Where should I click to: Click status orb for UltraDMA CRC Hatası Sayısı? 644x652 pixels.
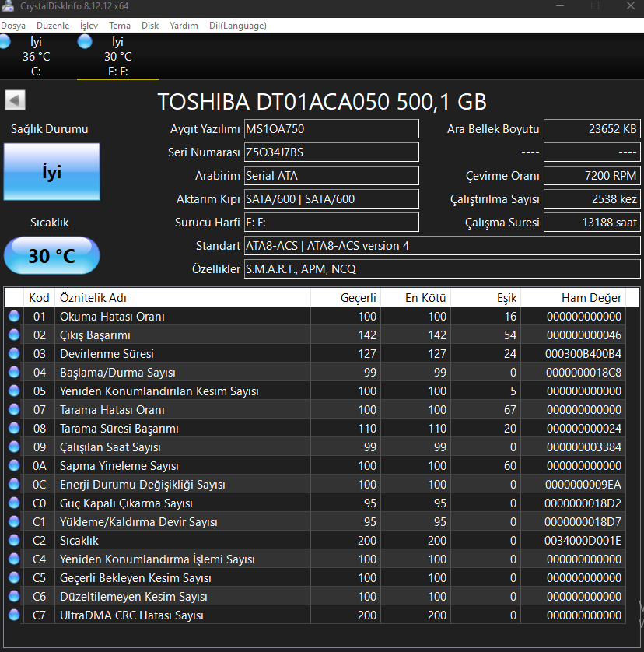[14, 615]
